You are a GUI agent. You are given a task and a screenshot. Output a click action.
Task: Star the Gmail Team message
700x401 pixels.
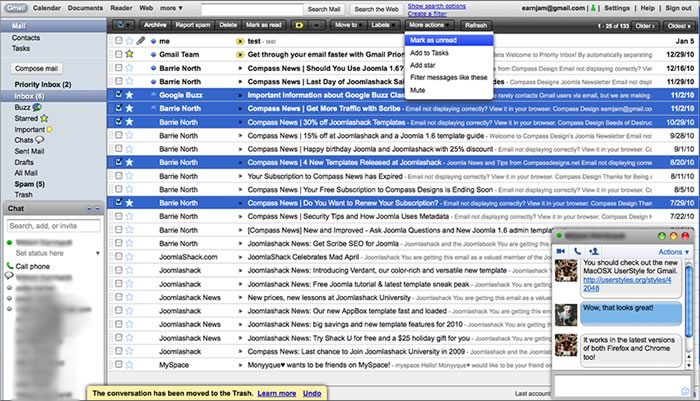tap(129, 54)
